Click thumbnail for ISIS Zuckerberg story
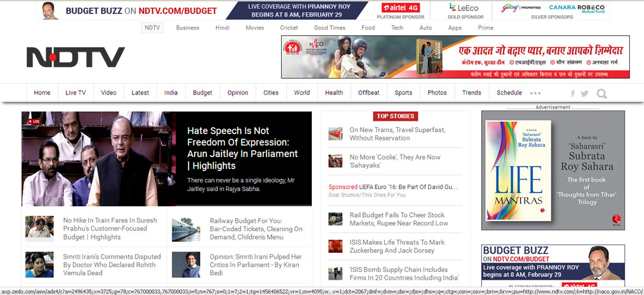The width and height of the screenshot is (644, 295). click(x=335, y=246)
